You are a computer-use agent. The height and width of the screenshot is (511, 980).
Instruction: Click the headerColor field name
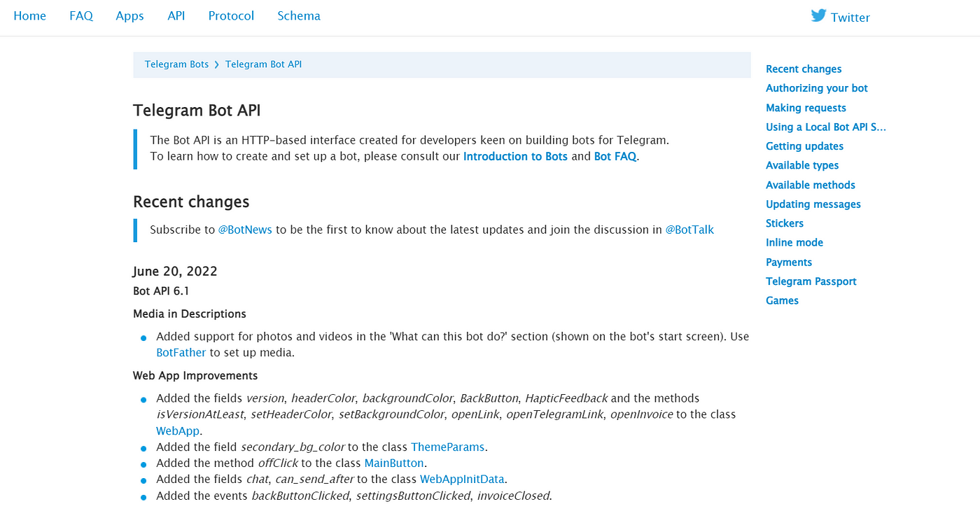pos(324,398)
